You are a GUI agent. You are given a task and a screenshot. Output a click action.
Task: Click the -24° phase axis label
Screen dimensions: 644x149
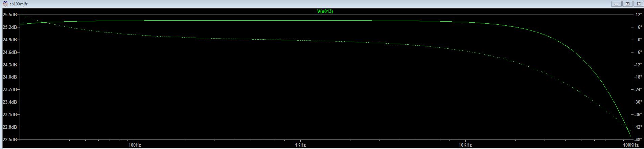(x=638, y=90)
